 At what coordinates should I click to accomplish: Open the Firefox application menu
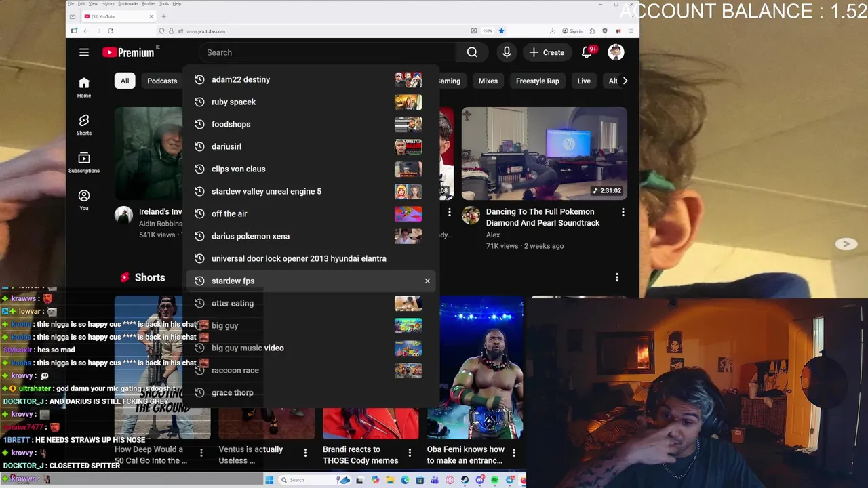point(631,30)
